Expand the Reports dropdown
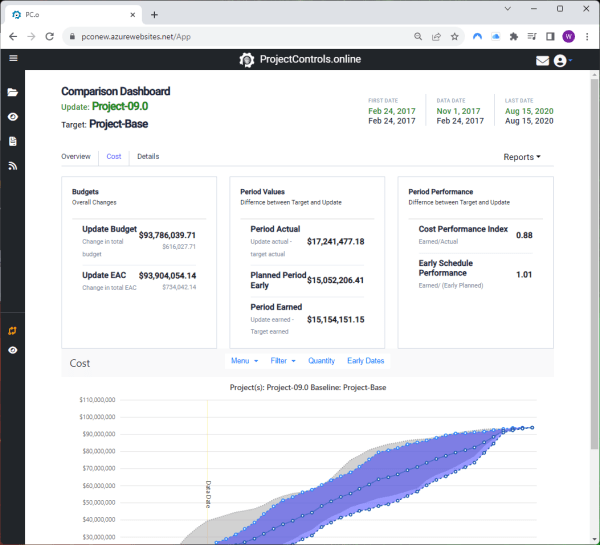The image size is (600, 545). pos(521,157)
